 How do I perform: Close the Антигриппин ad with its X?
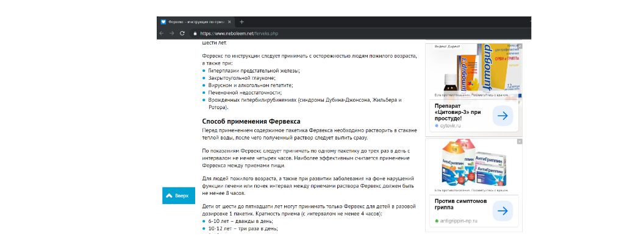pyautogui.click(x=520, y=141)
